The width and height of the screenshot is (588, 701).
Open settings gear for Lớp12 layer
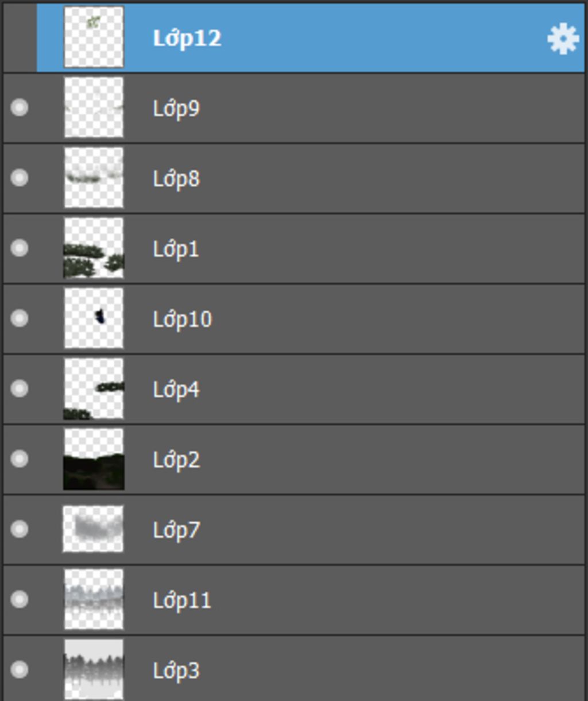(x=562, y=38)
